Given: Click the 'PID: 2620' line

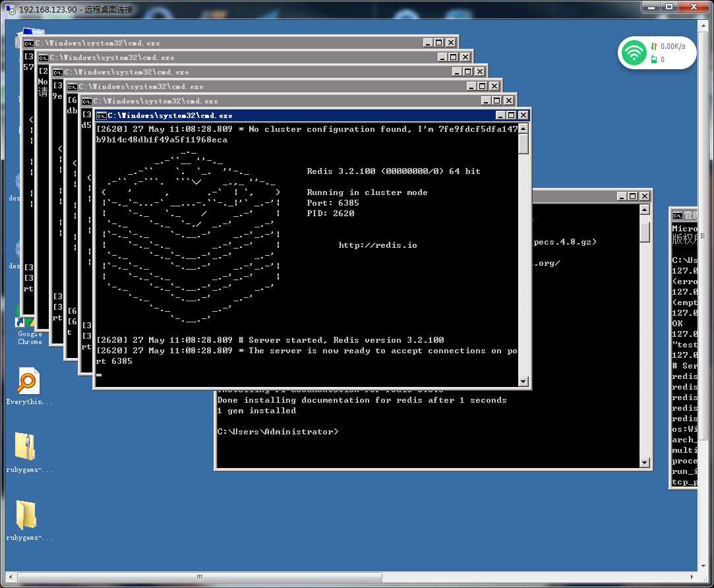Looking at the screenshot, I should (x=330, y=213).
